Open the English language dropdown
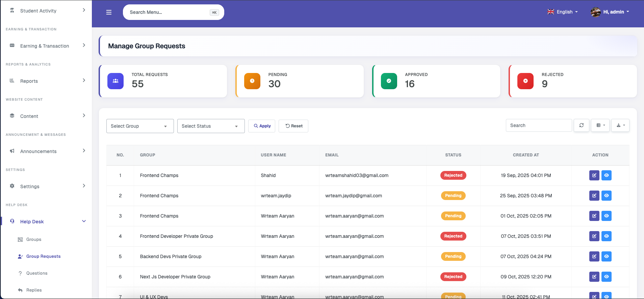 563,12
